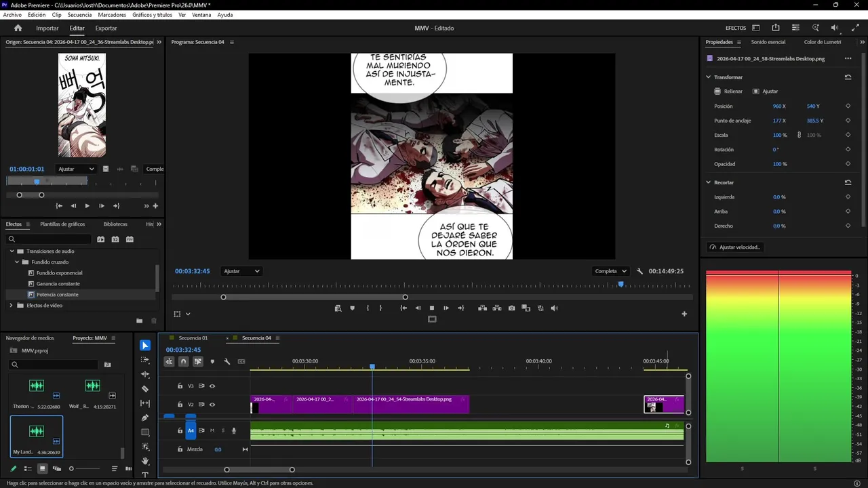Solo track A4 with S button
This screenshot has height=488, width=868.
point(222,430)
